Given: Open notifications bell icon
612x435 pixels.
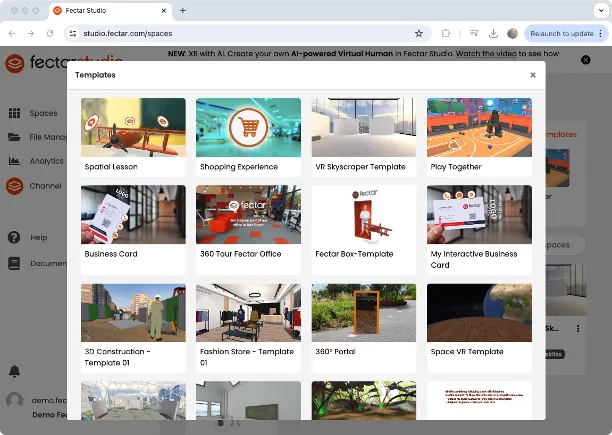Looking at the screenshot, I should click(14, 371).
